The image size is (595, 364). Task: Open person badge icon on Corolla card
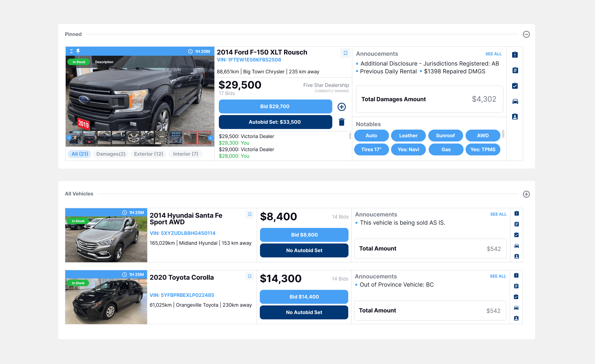[516, 318]
